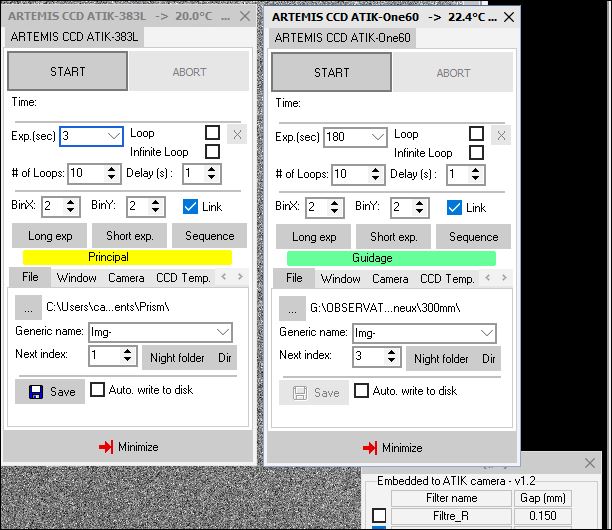Click Save floppy icon in ATIK-383L panel
This screenshot has width=612, height=530.
(35, 392)
